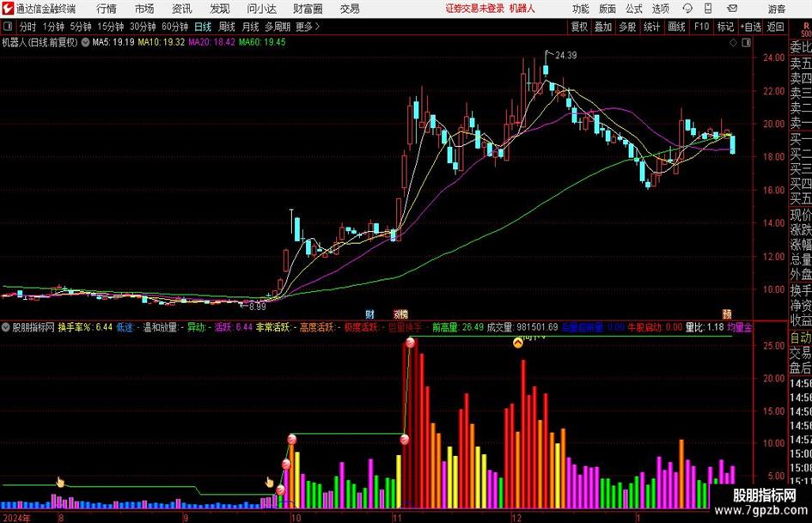Click the hand pointer icon before October
This screenshot has height=523, width=812.
coord(269,482)
